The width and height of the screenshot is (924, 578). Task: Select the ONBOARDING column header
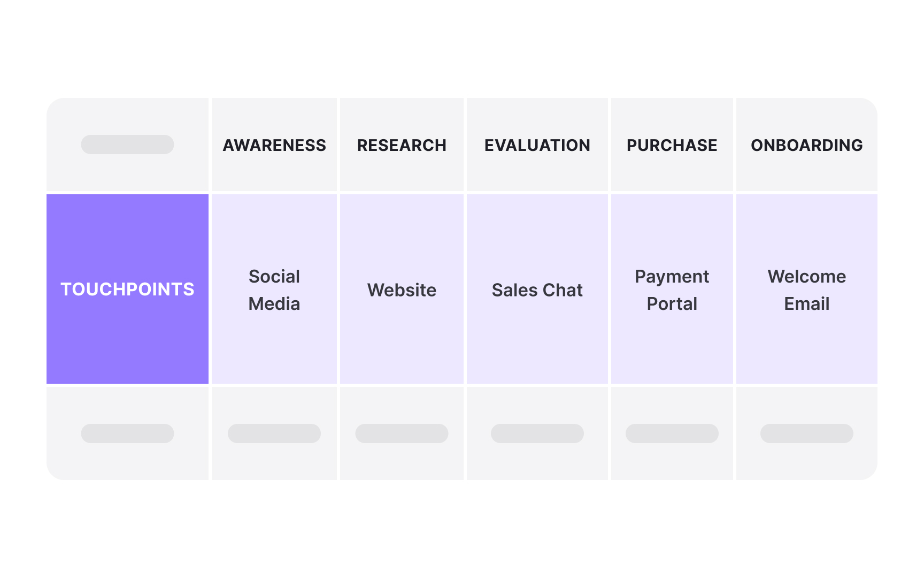pyautogui.click(x=806, y=145)
